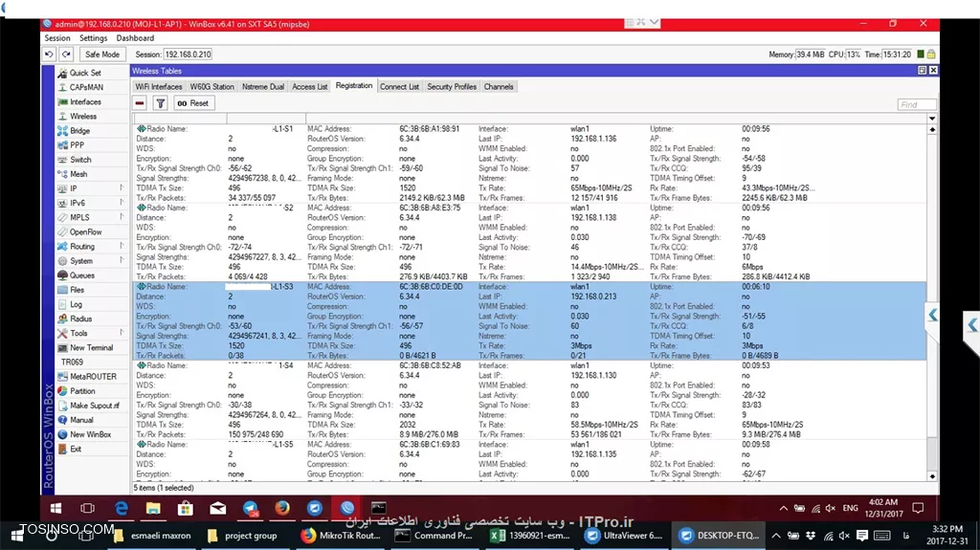Expand the Tools submenu

tap(122, 333)
